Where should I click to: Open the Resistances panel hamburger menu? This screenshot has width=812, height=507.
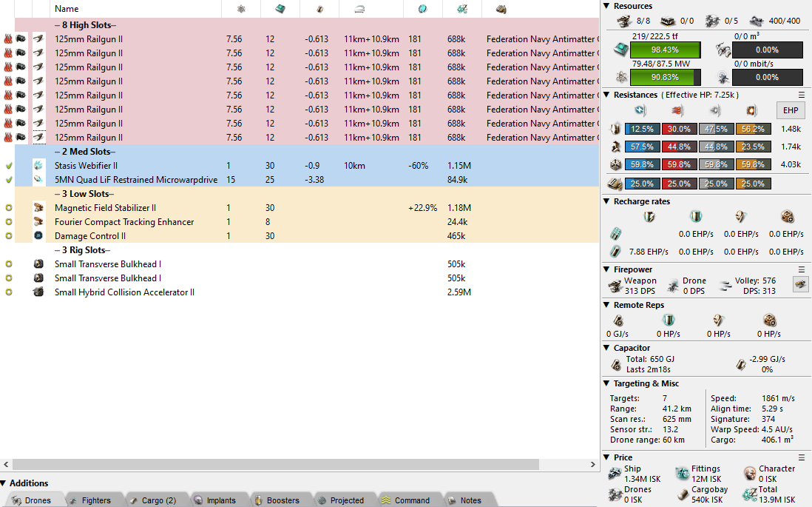point(802,95)
